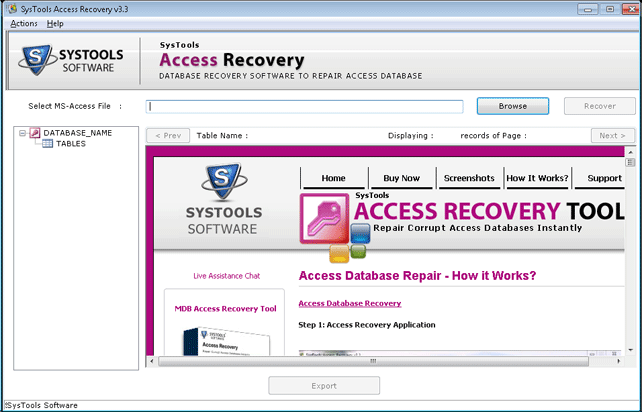Click the orange square under the key icon
This screenshot has height=412, width=642.
pos(339,254)
